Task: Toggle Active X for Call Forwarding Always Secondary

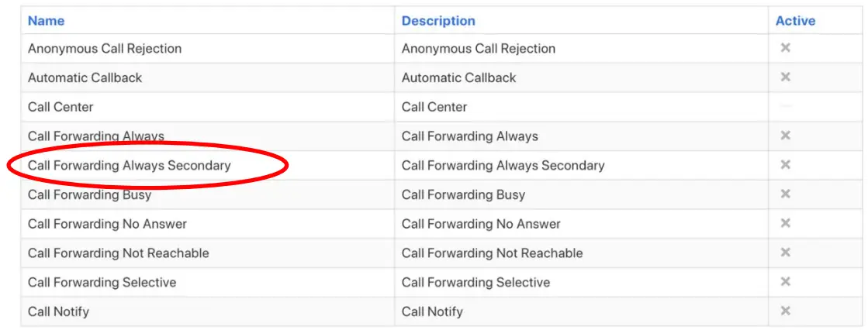Action: pos(785,165)
